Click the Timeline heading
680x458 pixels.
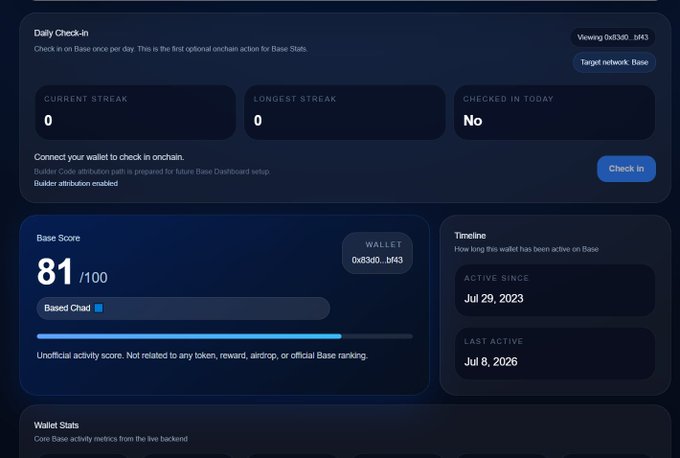click(x=470, y=236)
